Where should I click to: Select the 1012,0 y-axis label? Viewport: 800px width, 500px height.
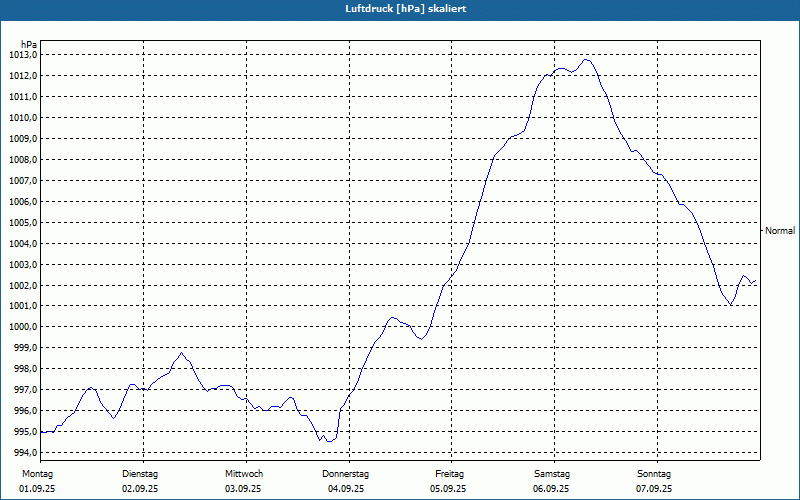22,76
